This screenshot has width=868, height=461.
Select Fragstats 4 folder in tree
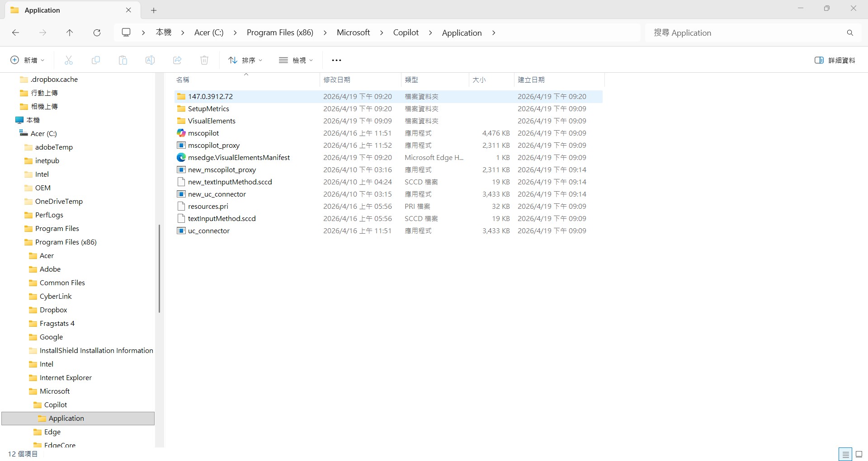[x=57, y=323]
